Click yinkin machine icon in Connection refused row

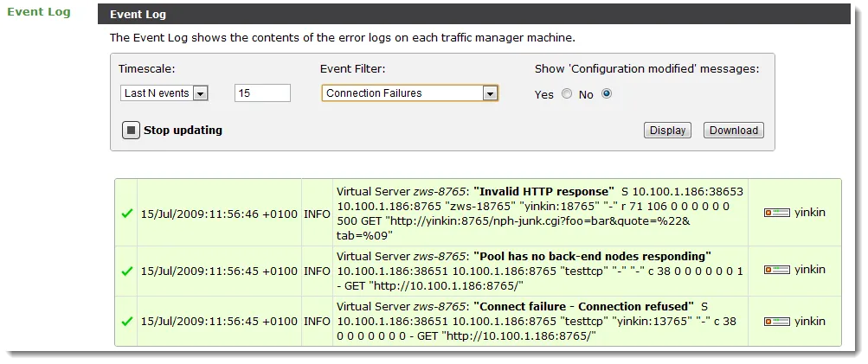[x=776, y=322]
